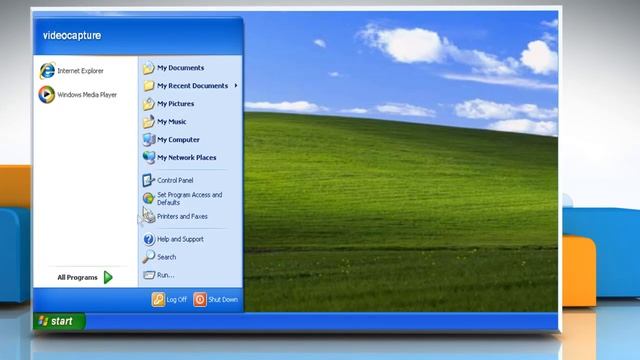Expand My Recent Documents submenu arrow
The image size is (640, 360).
click(236, 86)
